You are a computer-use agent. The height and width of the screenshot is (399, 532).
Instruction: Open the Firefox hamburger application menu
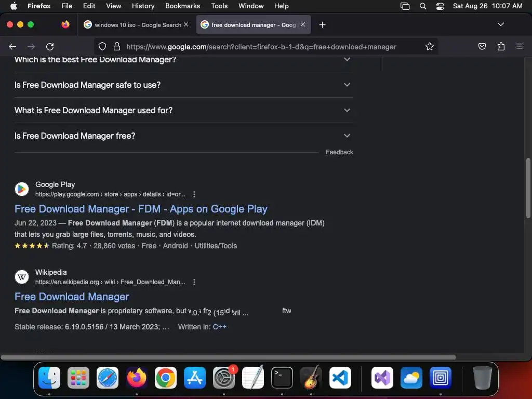point(520,46)
